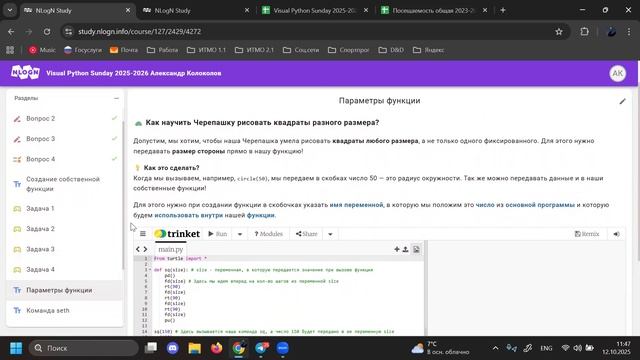Open File Explorer from taskbar
Screen dimensions: 640x360
pos(195,348)
